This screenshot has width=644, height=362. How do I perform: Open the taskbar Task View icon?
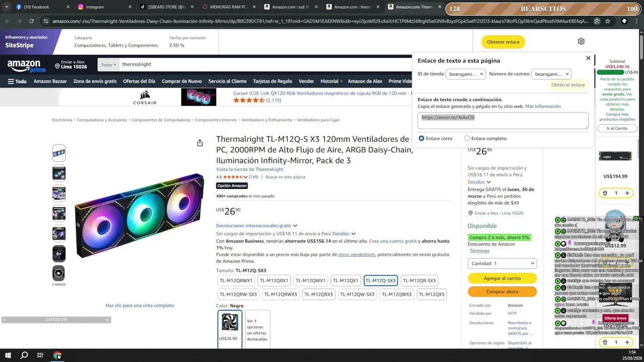pos(40,355)
